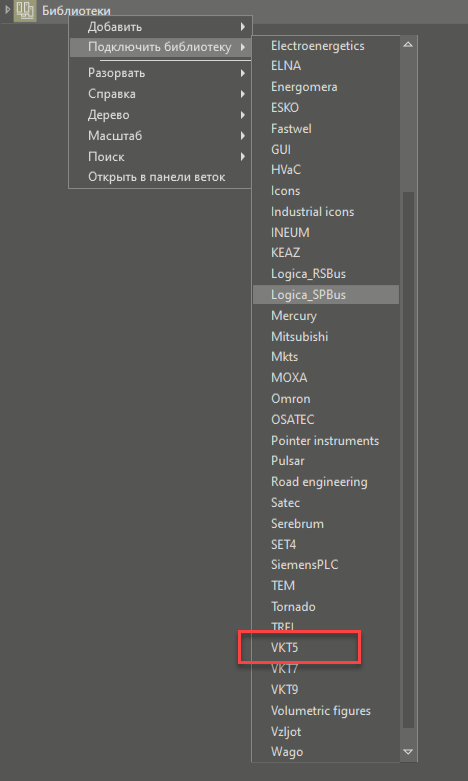
Task: Connect the VKT9 library
Action: tap(326, 690)
